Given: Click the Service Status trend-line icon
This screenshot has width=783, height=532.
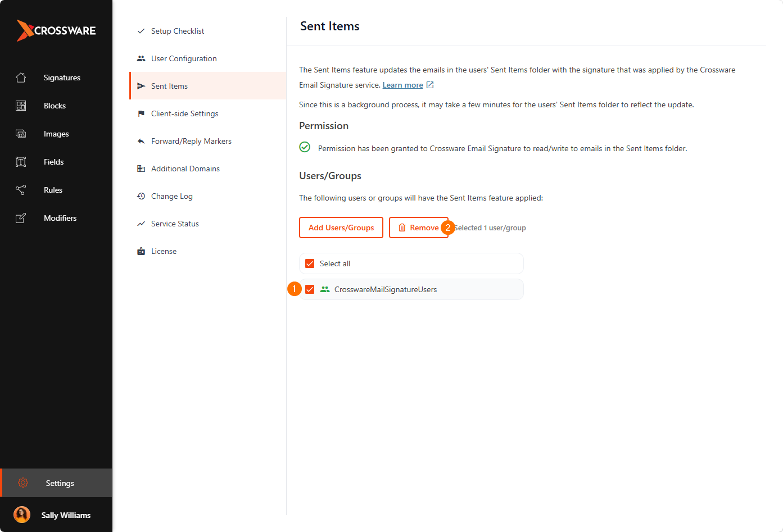Looking at the screenshot, I should [x=141, y=224].
